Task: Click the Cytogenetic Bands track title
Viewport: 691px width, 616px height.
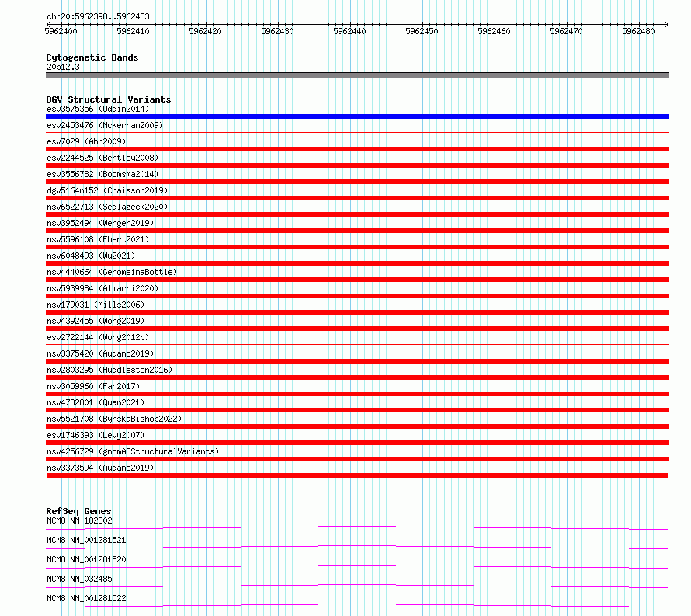Action: (x=92, y=57)
